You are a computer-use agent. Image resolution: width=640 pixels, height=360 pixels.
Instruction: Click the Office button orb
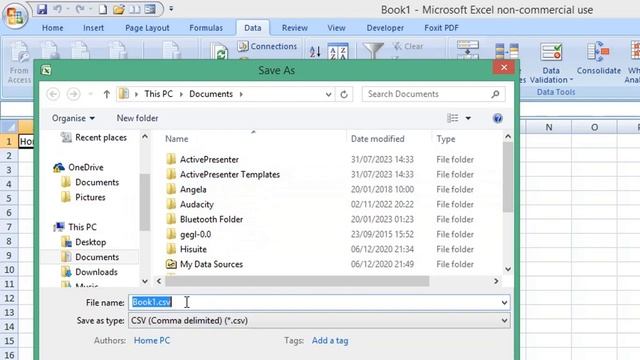coord(15,16)
